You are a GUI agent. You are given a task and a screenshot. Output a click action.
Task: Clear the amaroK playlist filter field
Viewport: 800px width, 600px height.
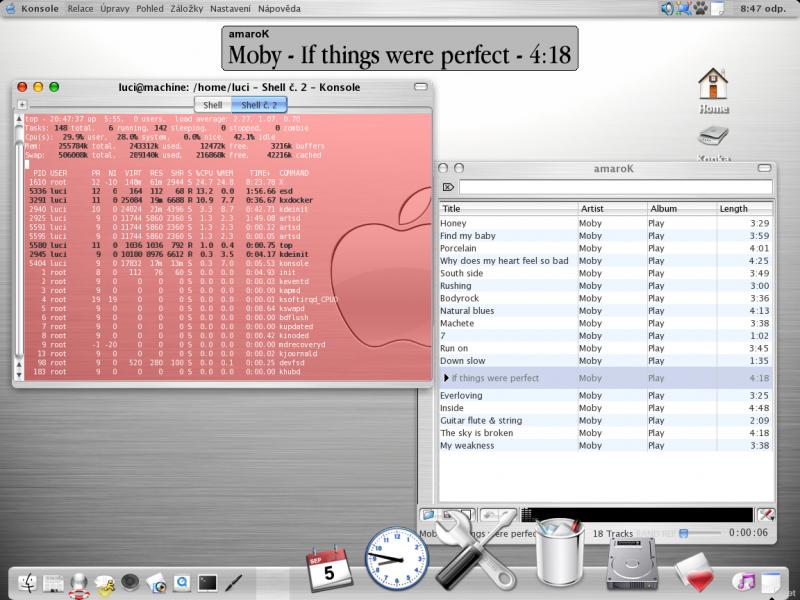click(447, 187)
